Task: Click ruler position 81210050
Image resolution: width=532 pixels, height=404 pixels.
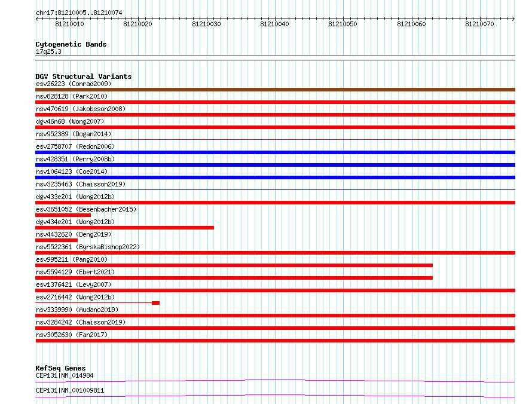Action: point(343,24)
